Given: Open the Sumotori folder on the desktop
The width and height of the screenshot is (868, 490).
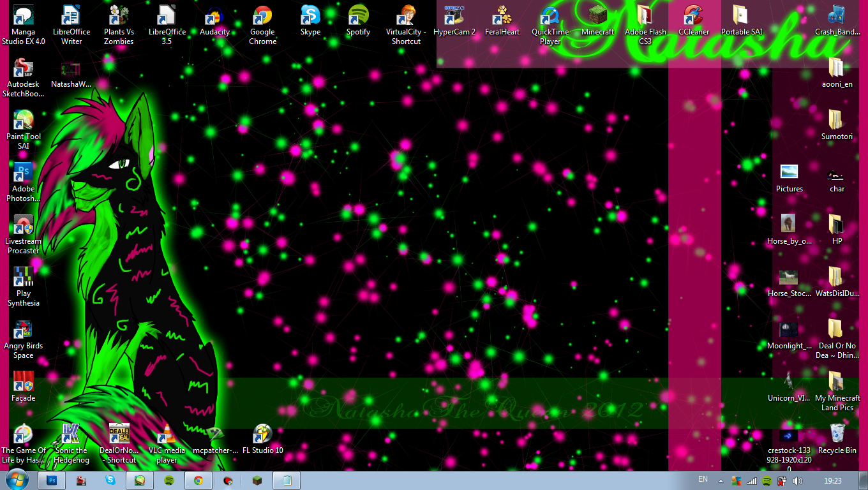Looking at the screenshot, I should pyautogui.click(x=837, y=121).
